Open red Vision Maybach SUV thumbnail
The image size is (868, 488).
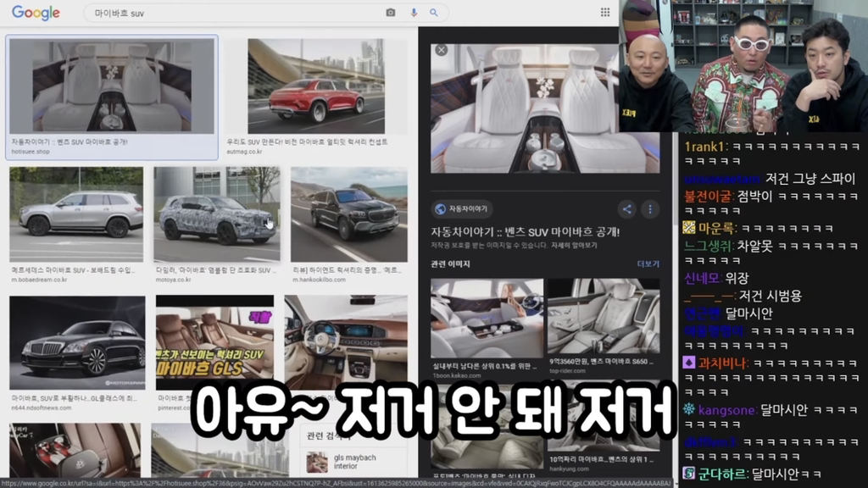(x=316, y=86)
